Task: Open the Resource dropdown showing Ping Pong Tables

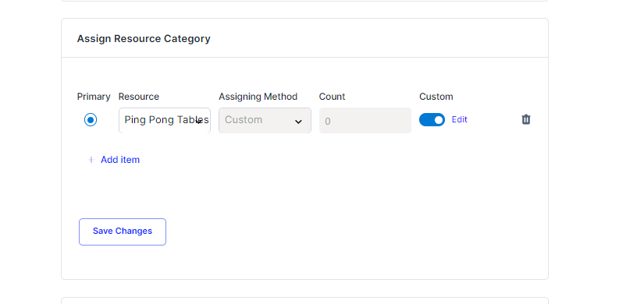Action: [x=165, y=120]
